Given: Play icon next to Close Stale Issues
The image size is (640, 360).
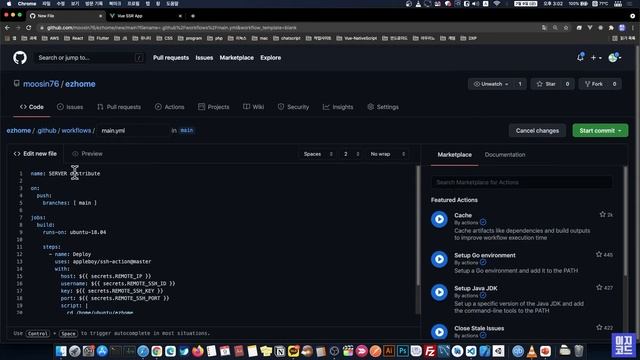Looking at the screenshot, I should point(439,332).
